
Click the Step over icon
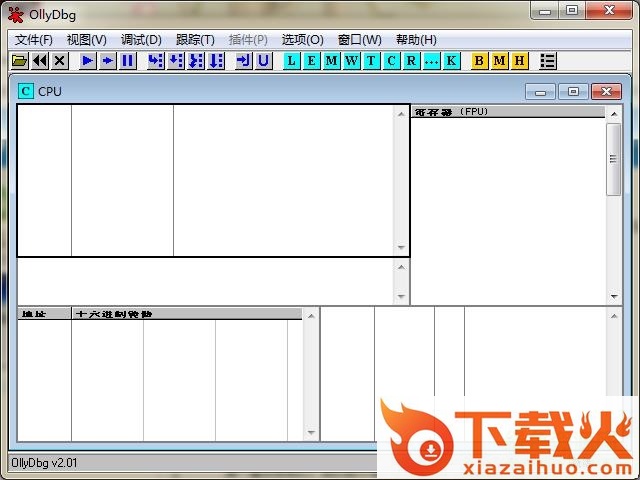176,61
